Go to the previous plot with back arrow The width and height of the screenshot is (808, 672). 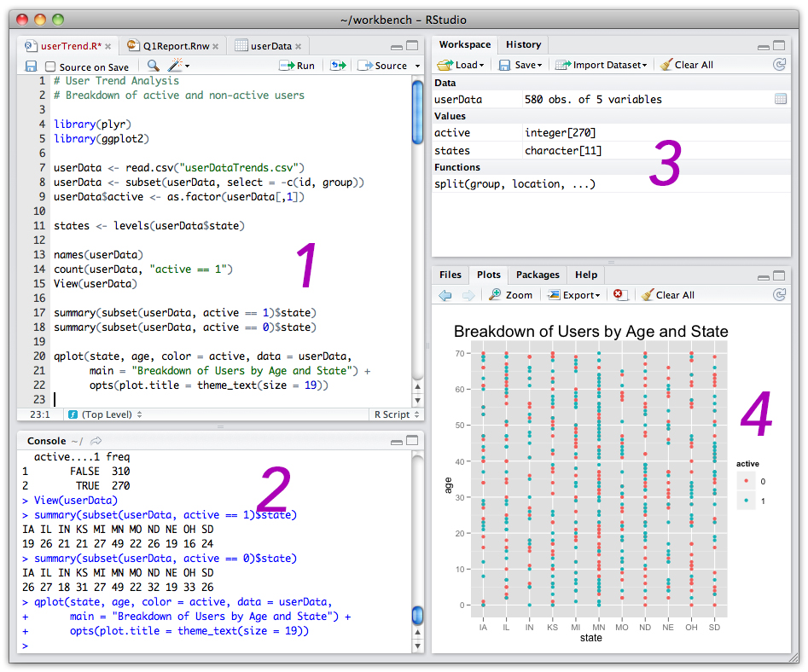click(x=445, y=295)
